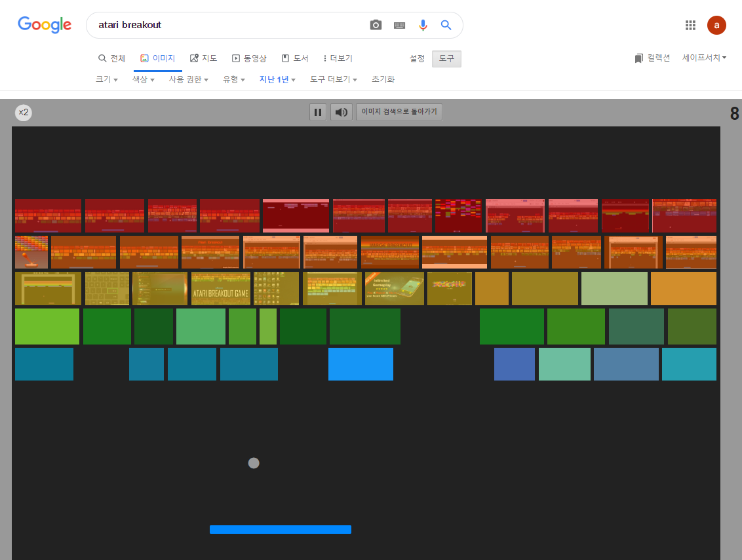The height and width of the screenshot is (560, 742).
Task: Open search by image camera icon
Action: [x=376, y=25]
